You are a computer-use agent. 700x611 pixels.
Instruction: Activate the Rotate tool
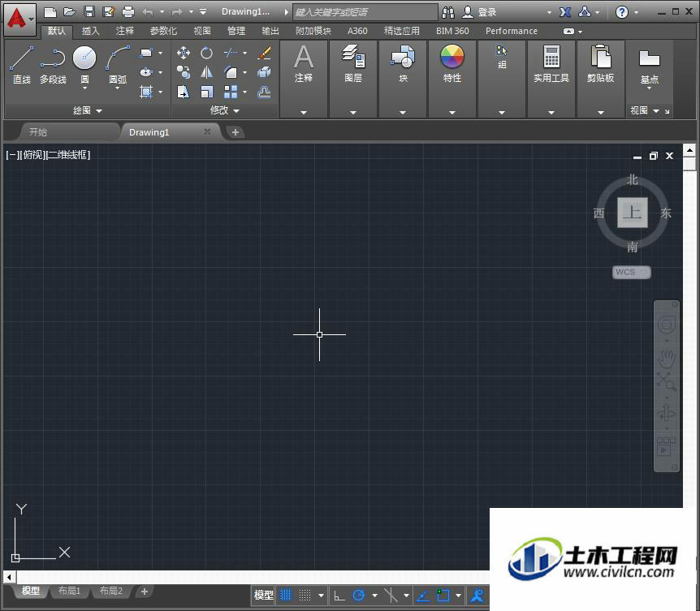206,53
